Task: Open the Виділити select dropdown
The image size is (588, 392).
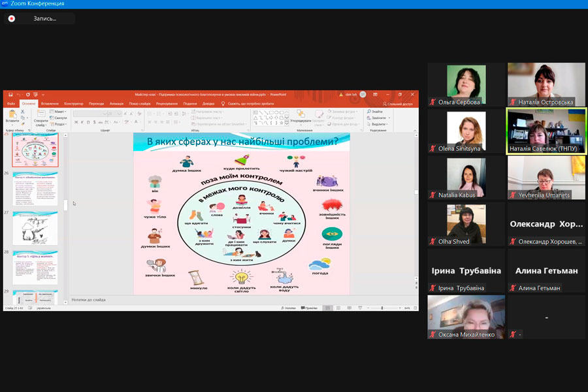Action: 376,123
